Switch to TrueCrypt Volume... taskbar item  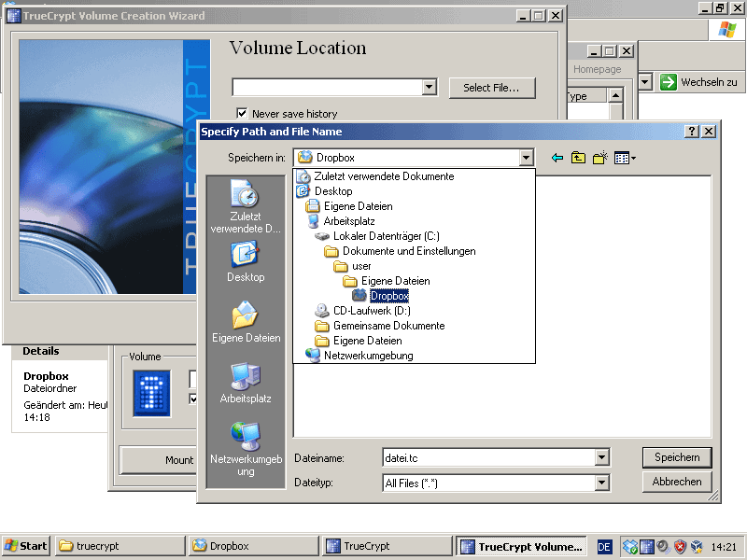[x=521, y=546]
